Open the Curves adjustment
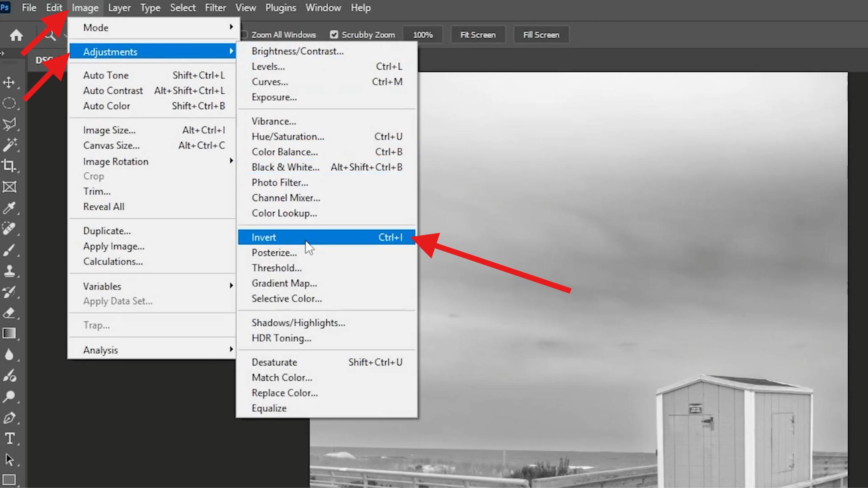This screenshot has width=868, height=488. (327, 82)
